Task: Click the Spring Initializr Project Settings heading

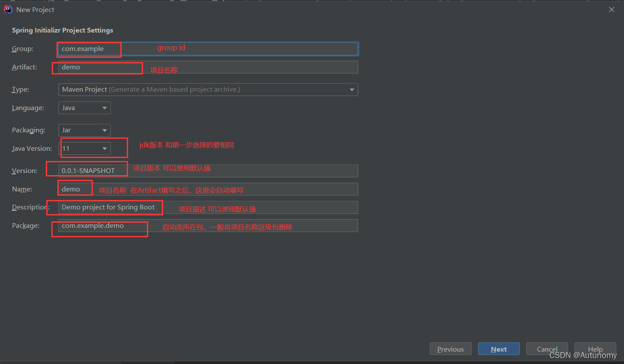Action: 63,30
